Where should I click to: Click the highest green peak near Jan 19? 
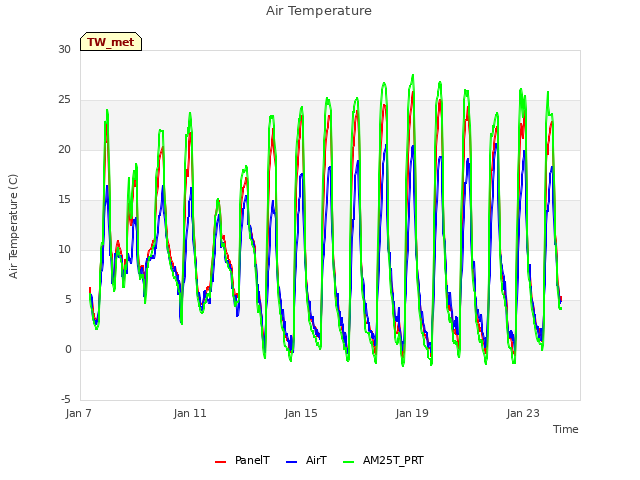coord(413,76)
